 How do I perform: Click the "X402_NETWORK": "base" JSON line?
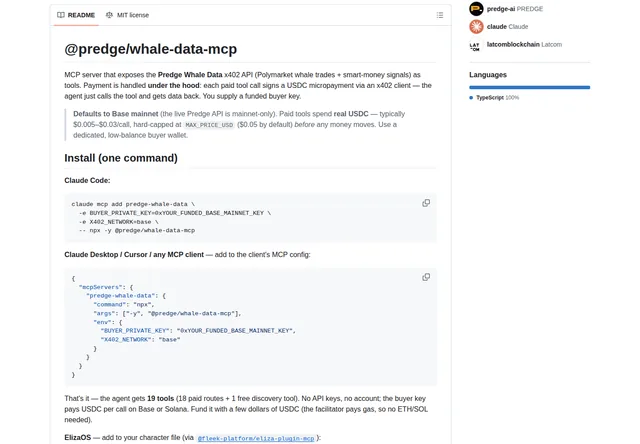140,340
